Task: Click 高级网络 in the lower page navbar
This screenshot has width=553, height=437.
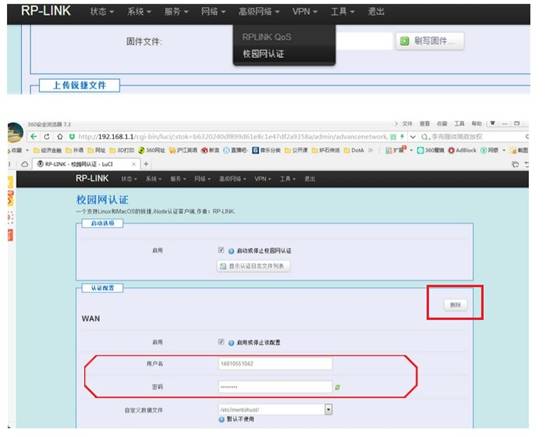Action: [232, 179]
